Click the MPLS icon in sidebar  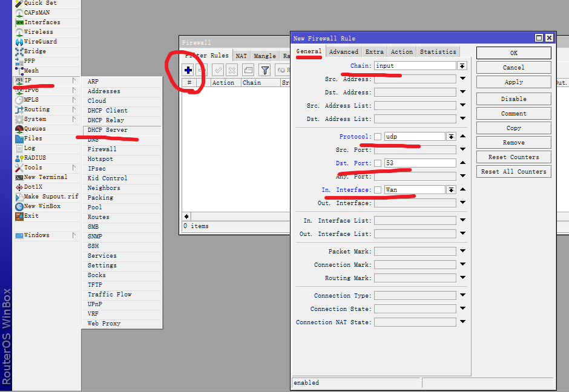tap(19, 100)
